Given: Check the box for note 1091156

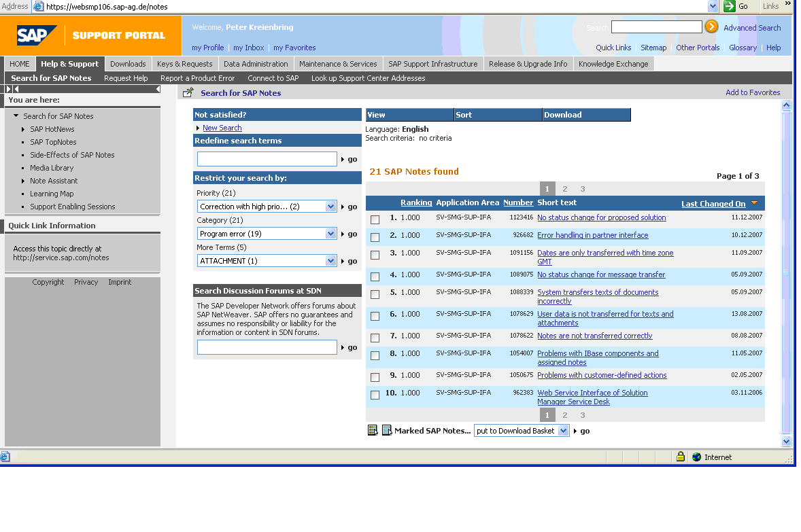Looking at the screenshot, I should tap(375, 255).
